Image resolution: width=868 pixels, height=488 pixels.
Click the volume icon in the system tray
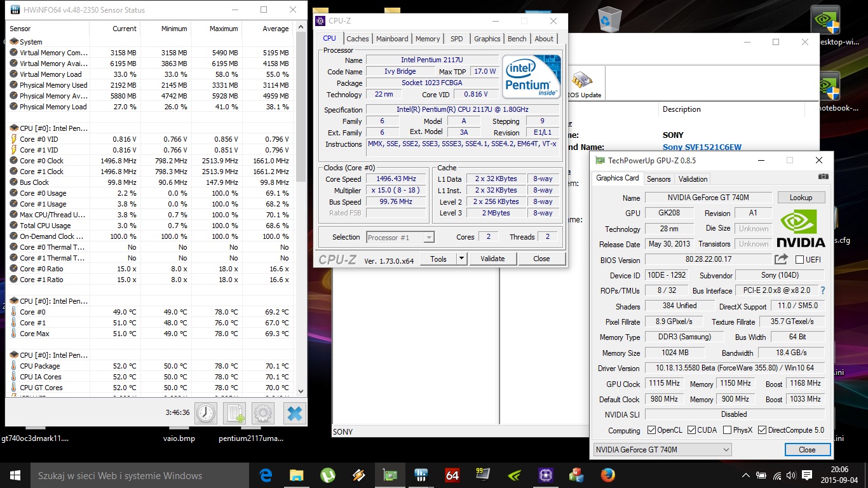791,475
